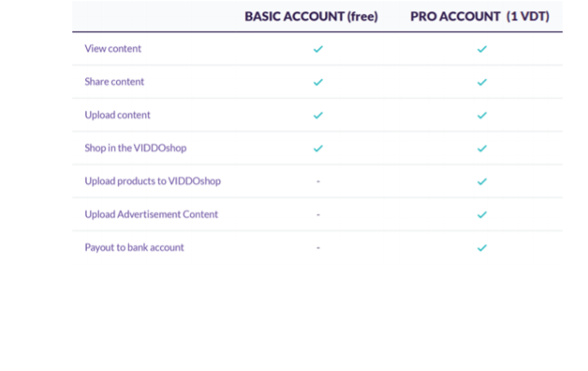588x371 pixels.
Task: Click Basic checkmark for Upload content
Action: click(x=318, y=115)
